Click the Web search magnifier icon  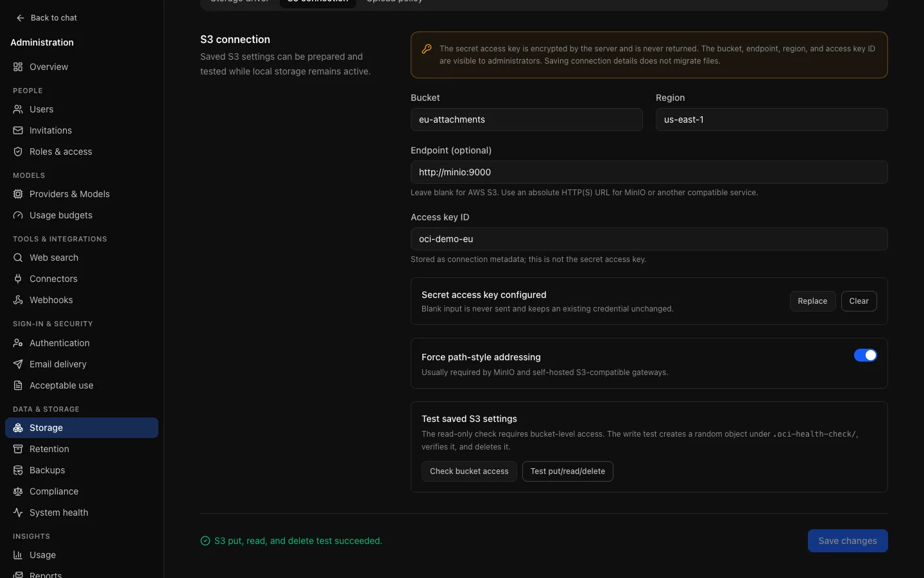point(18,258)
